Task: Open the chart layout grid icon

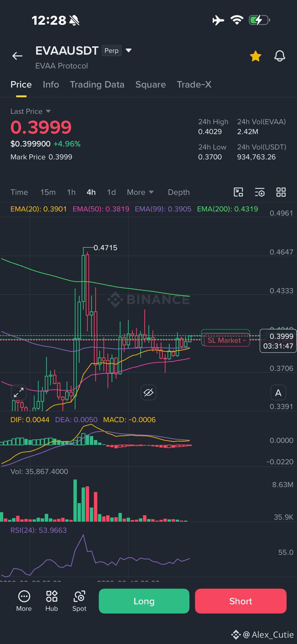Action: [281, 192]
